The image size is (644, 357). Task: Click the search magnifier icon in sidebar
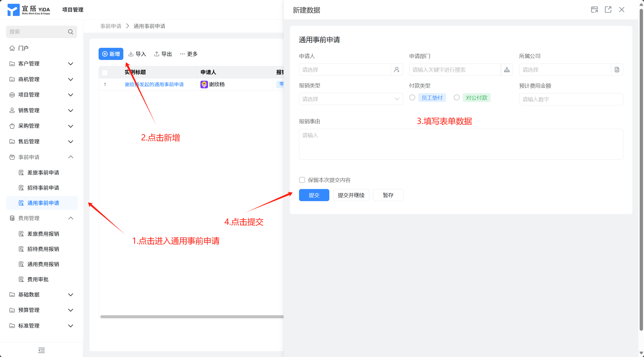(71, 32)
